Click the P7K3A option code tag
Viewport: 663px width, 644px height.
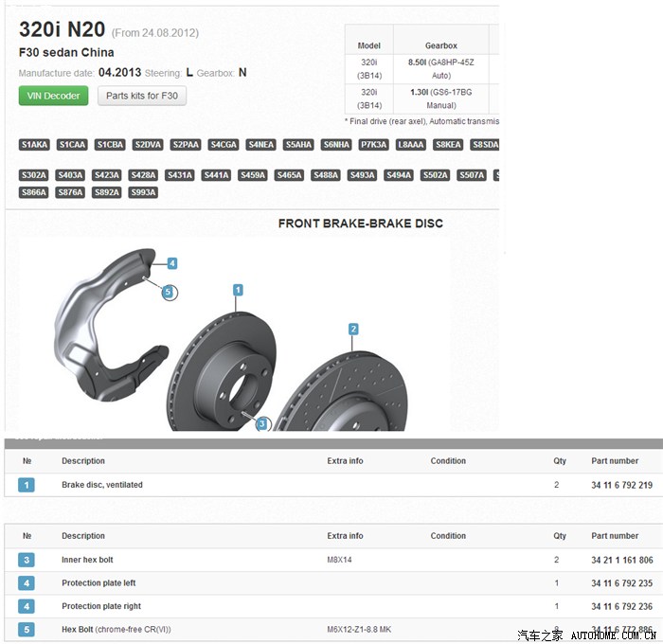374,145
